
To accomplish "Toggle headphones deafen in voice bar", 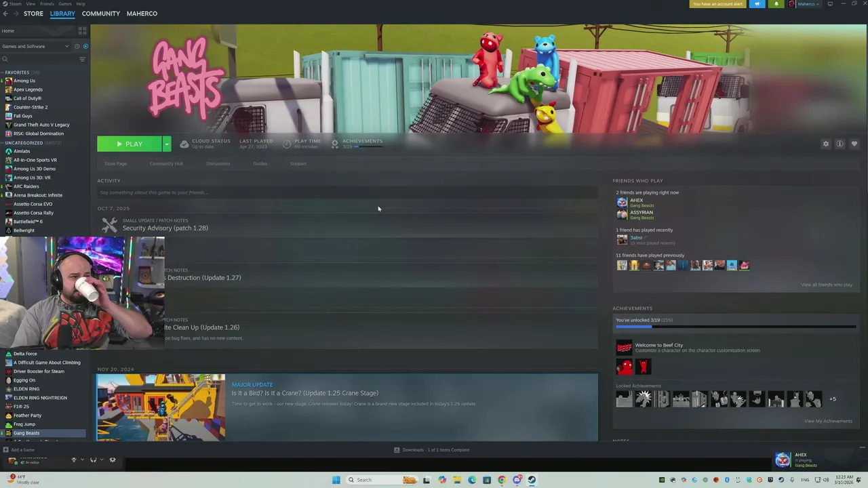I will coord(93,460).
